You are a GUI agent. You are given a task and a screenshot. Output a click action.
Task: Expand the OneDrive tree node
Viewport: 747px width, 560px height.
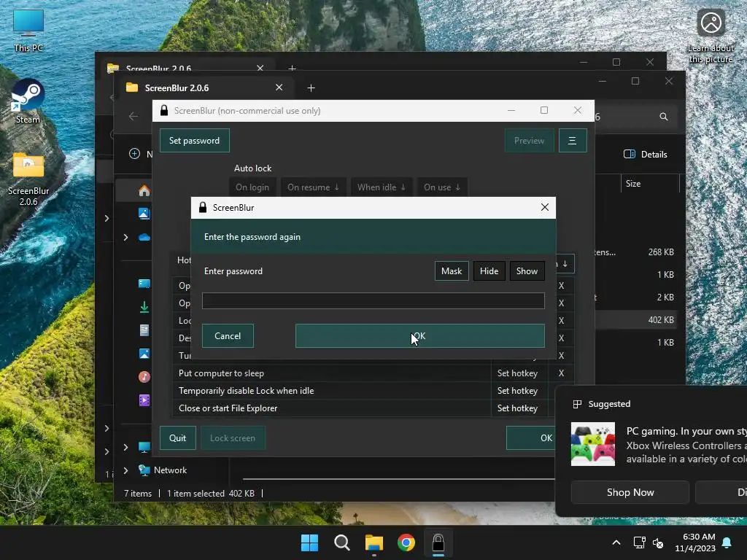pos(125,237)
